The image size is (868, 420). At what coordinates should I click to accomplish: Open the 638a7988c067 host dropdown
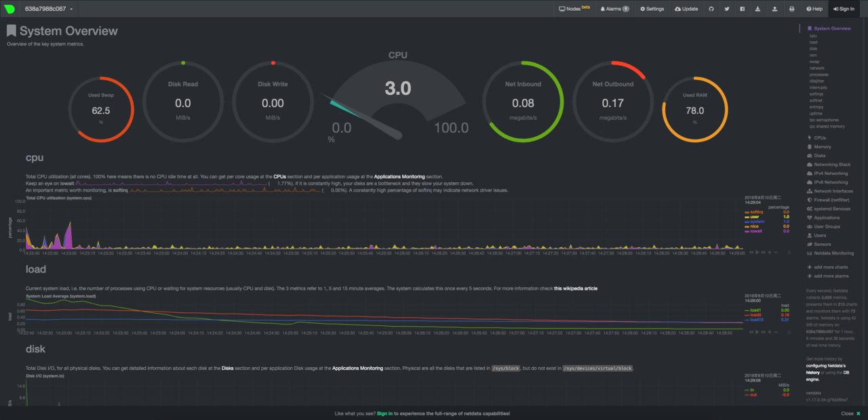[x=49, y=9]
